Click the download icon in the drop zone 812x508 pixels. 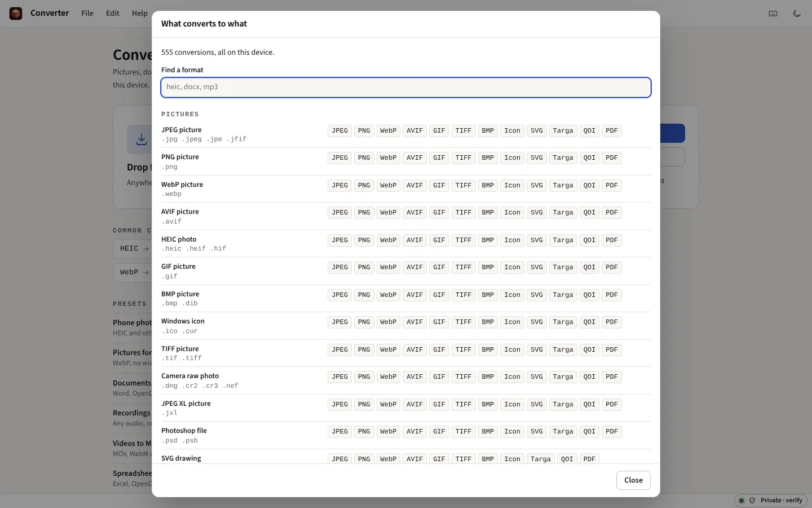(141, 139)
